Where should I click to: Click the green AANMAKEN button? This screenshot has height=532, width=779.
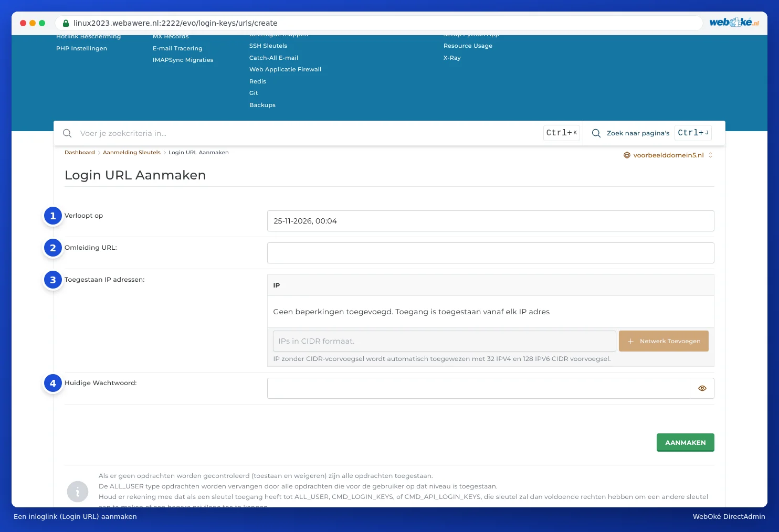(685, 442)
